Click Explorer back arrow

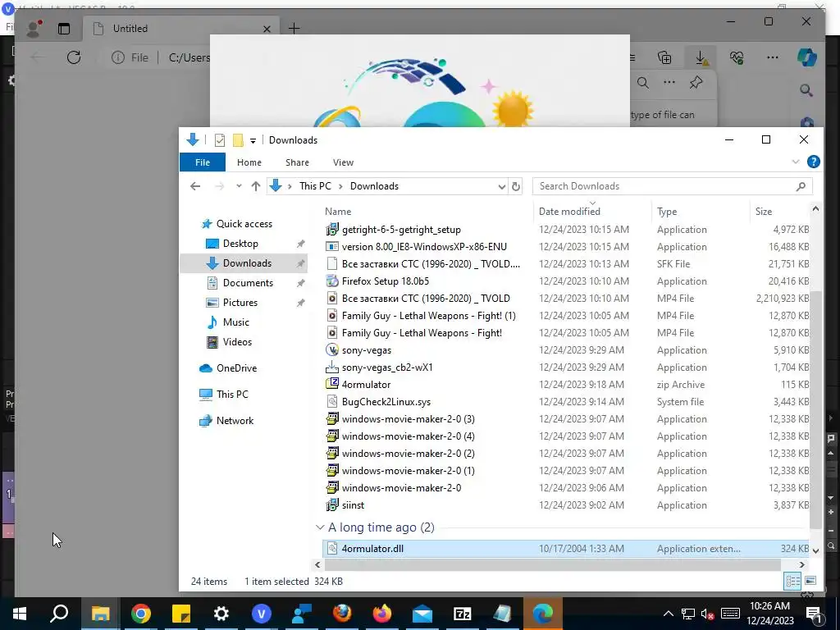195,186
